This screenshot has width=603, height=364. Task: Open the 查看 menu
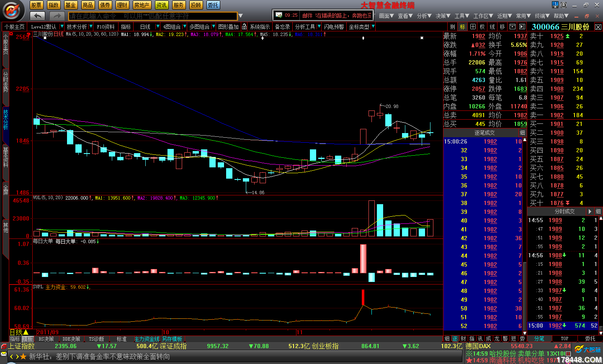pos(405,16)
